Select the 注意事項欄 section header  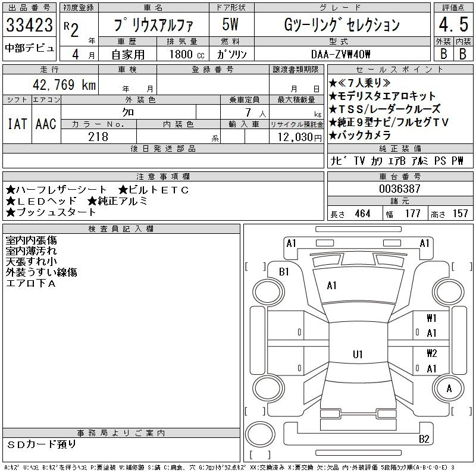coord(163,177)
